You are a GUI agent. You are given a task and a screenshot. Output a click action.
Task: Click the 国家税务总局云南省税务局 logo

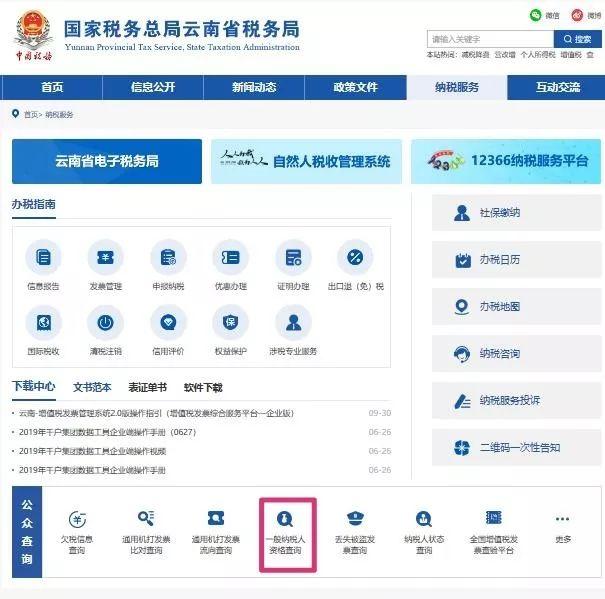(x=156, y=35)
